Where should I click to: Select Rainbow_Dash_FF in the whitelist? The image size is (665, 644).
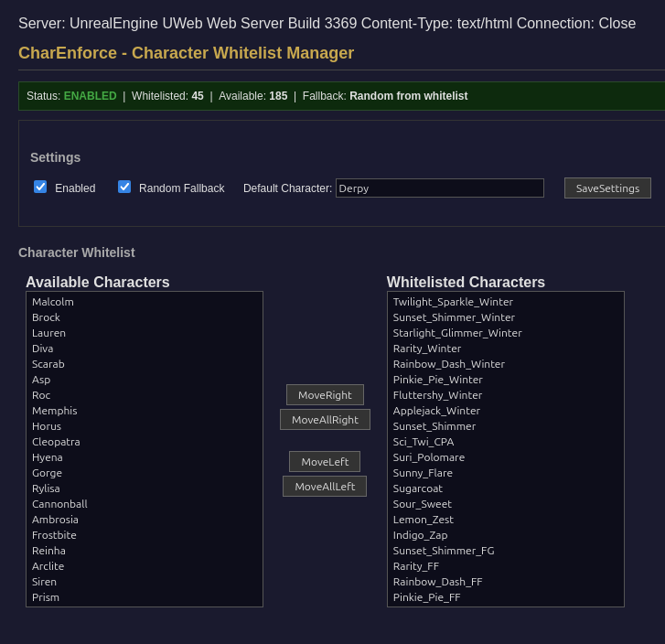click(506, 582)
